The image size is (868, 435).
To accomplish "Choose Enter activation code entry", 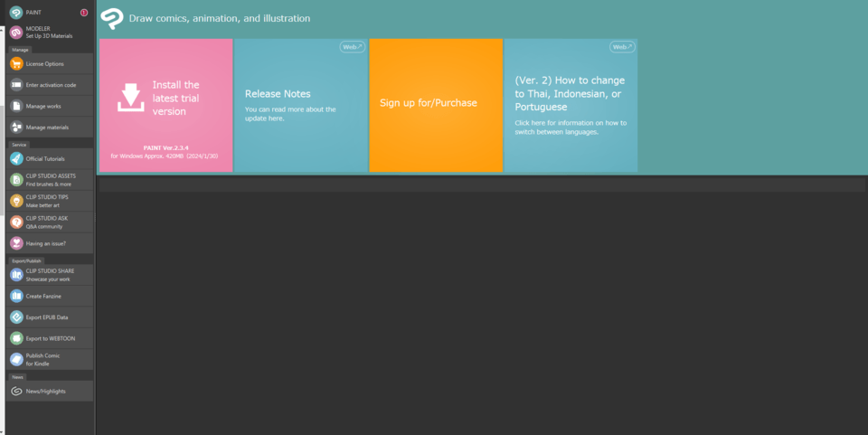I will click(50, 85).
